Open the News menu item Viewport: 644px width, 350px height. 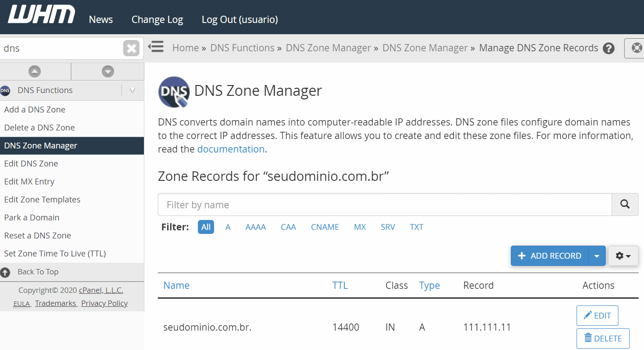pyautogui.click(x=101, y=20)
